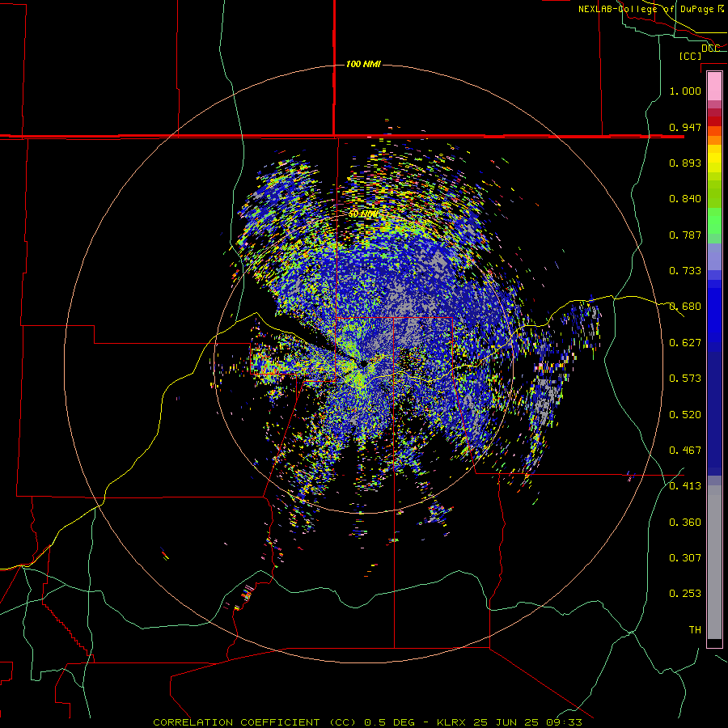Pick the bright green color bar segment
This screenshot has height=728, width=728.
tap(714, 221)
